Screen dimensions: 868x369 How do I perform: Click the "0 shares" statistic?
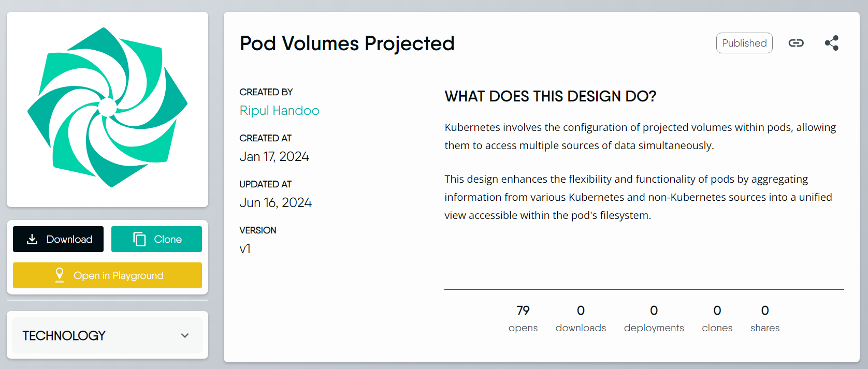[765, 318]
